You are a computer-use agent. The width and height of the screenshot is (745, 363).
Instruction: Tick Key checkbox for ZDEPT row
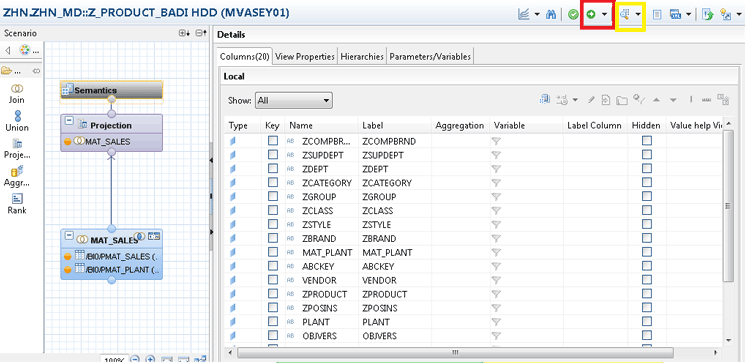coord(273,169)
